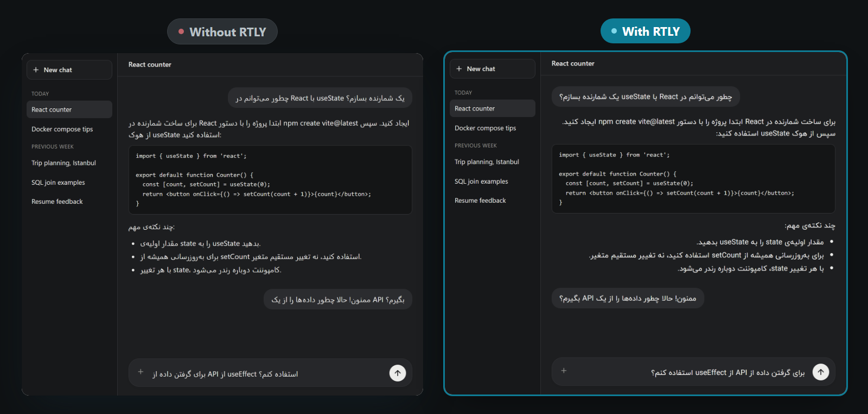Click the "export default function Counter()" line, With RTLY code

[618, 174]
